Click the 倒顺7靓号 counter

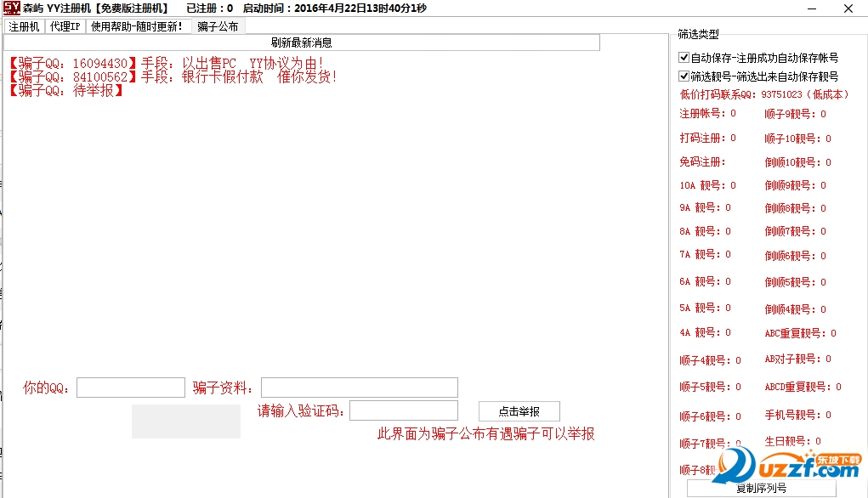click(x=795, y=231)
